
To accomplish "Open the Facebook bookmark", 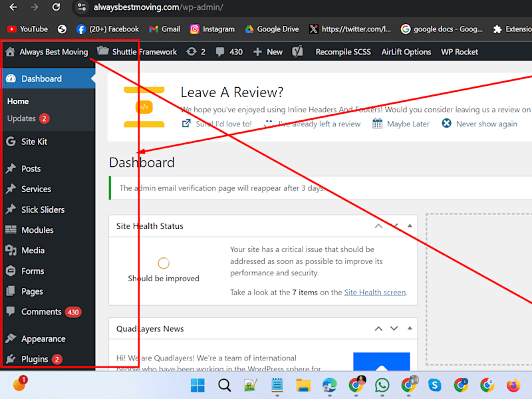I will [108, 29].
